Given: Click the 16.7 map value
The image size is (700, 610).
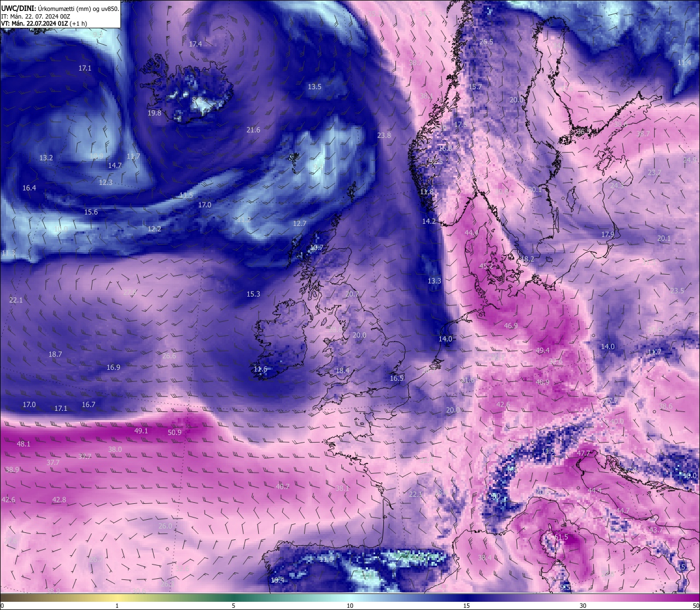Looking at the screenshot, I should tap(89, 404).
